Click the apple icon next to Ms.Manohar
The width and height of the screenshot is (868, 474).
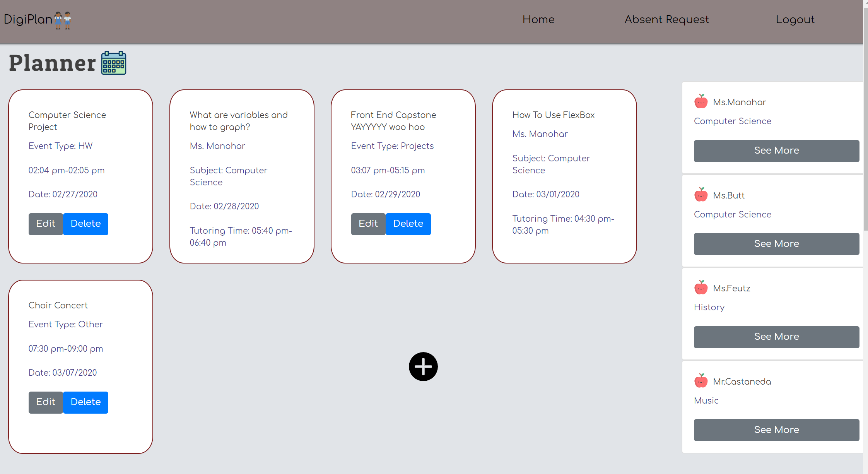click(701, 101)
